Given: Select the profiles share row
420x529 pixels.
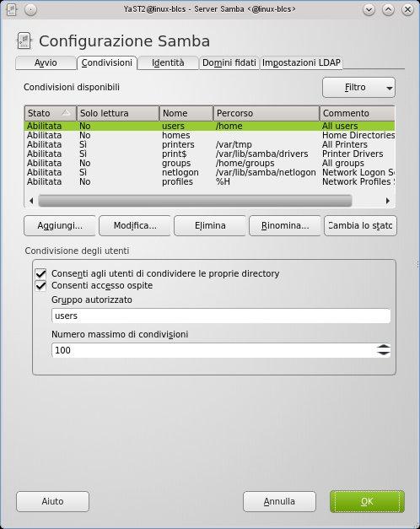Looking at the screenshot, I should coord(209,181).
